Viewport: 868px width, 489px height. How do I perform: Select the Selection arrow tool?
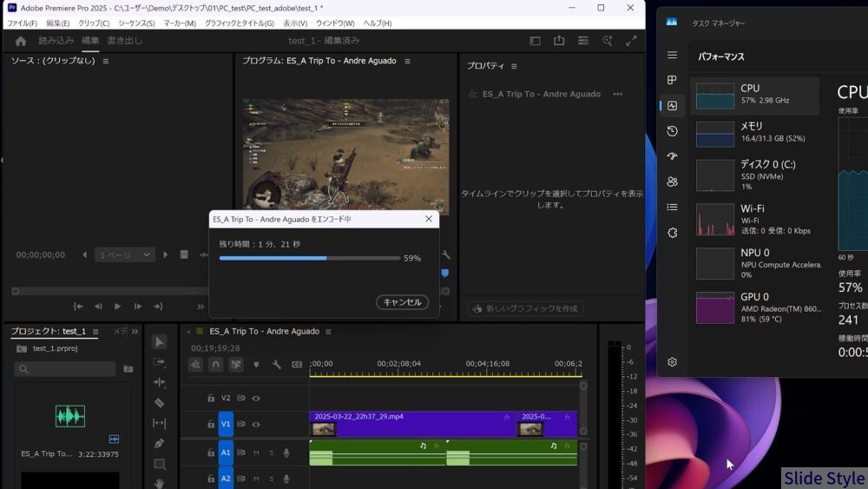pyautogui.click(x=160, y=341)
